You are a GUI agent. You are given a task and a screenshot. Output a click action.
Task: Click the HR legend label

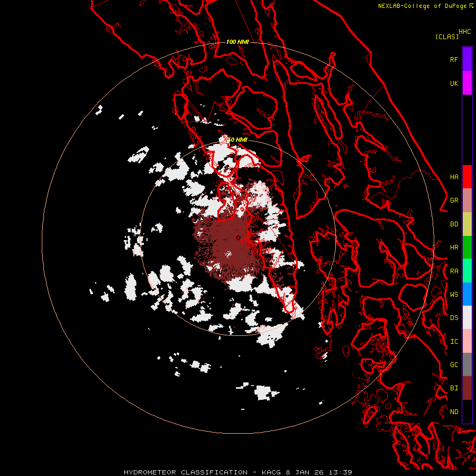pyautogui.click(x=454, y=248)
